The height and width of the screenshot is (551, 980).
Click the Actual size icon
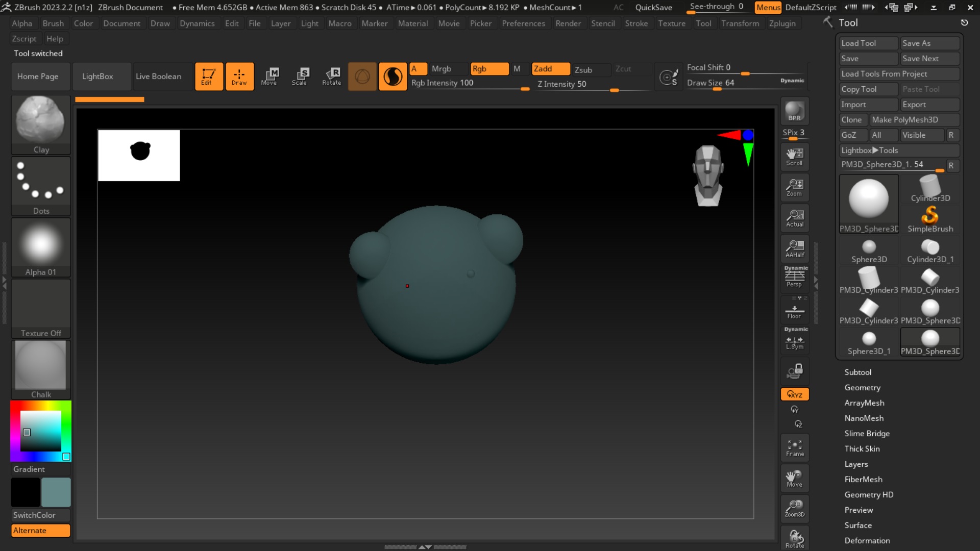794,218
